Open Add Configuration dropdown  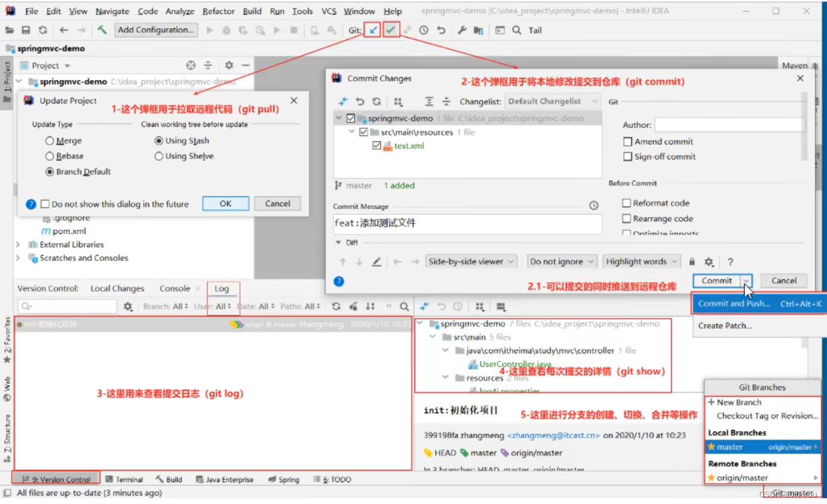(156, 30)
